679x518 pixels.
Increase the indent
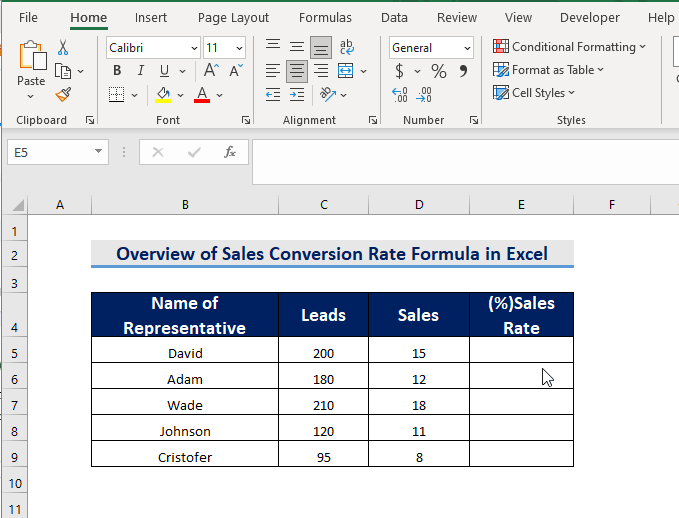coord(297,94)
